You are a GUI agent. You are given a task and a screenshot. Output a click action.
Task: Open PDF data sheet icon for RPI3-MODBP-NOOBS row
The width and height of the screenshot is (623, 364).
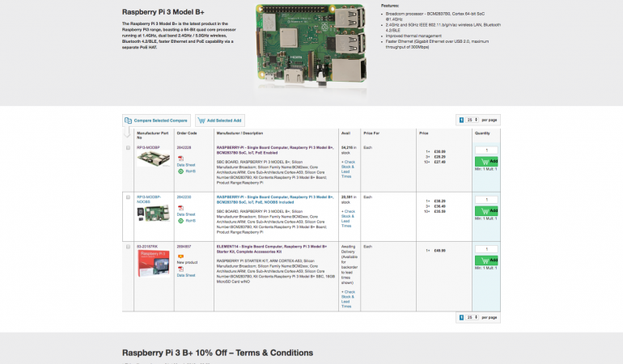[180, 208]
